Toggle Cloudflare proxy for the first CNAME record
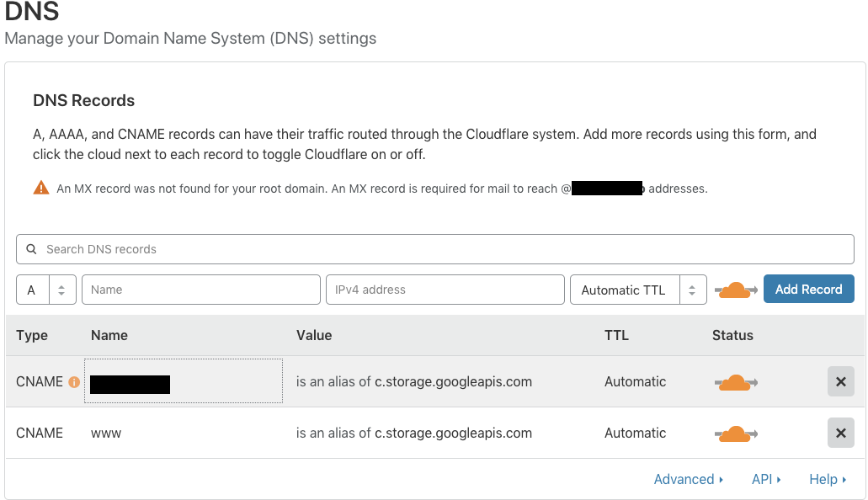This screenshot has width=868, height=500. 735,381
